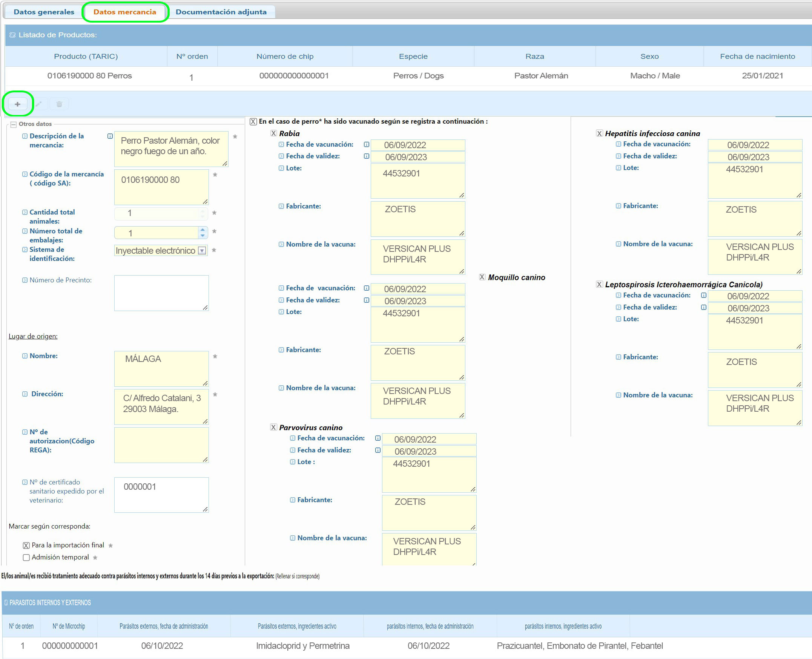Click the trash delete icon in product toolbar
The image size is (812, 659).
coord(59,104)
